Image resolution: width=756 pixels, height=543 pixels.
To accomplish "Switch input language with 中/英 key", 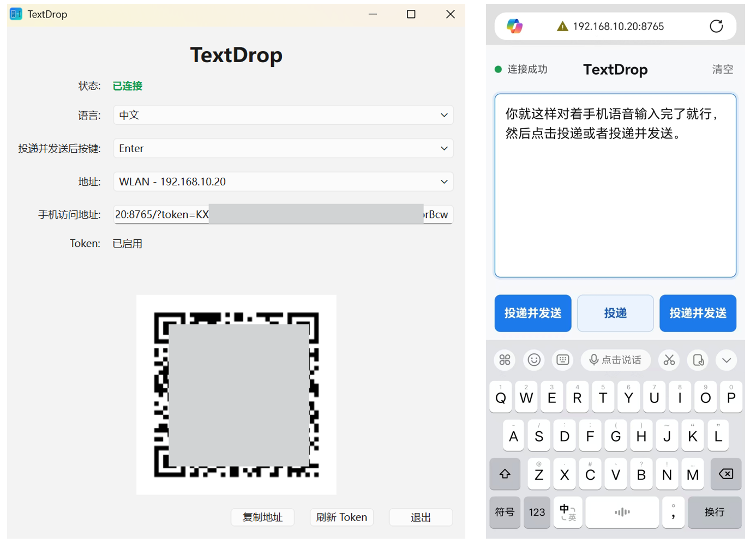I will click(568, 512).
